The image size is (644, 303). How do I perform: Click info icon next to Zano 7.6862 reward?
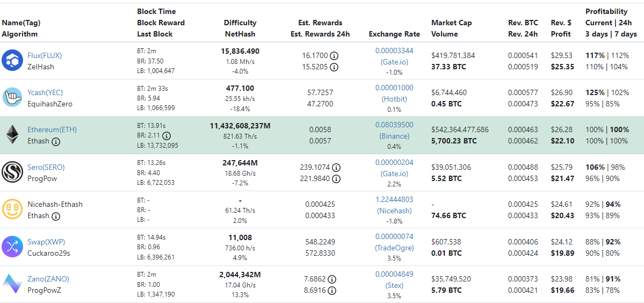coord(332,279)
